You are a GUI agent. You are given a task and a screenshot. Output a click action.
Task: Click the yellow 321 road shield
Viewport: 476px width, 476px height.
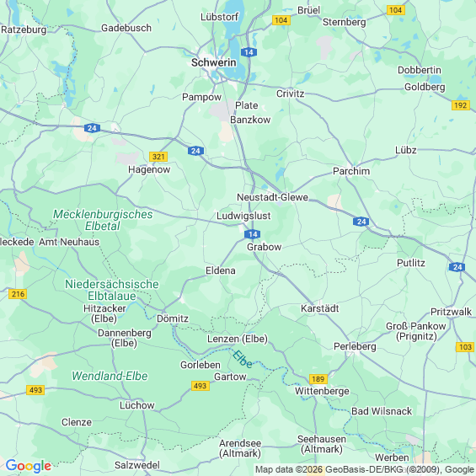click(158, 157)
